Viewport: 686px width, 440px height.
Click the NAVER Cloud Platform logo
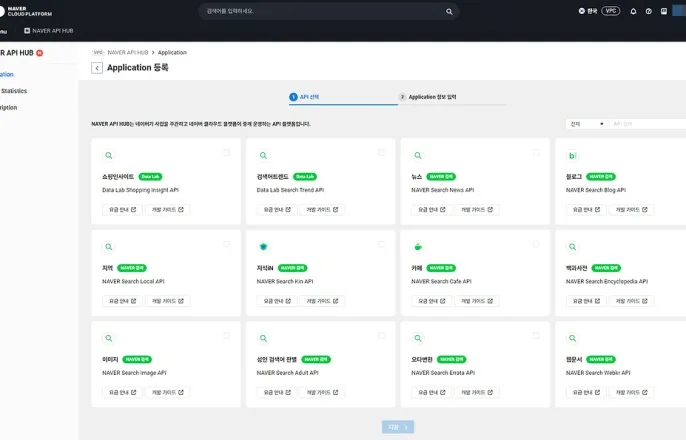[x=26, y=11]
